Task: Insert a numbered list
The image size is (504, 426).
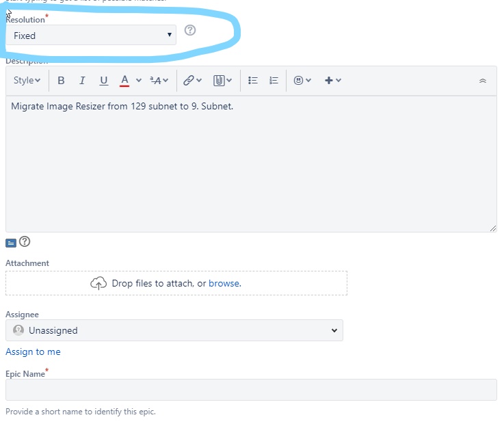Action: (274, 81)
